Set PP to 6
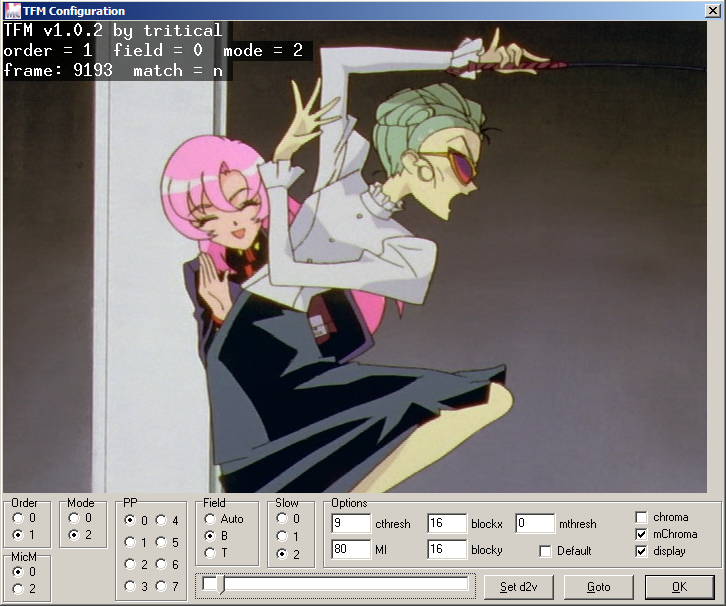This screenshot has height=606, width=726. pos(161,564)
